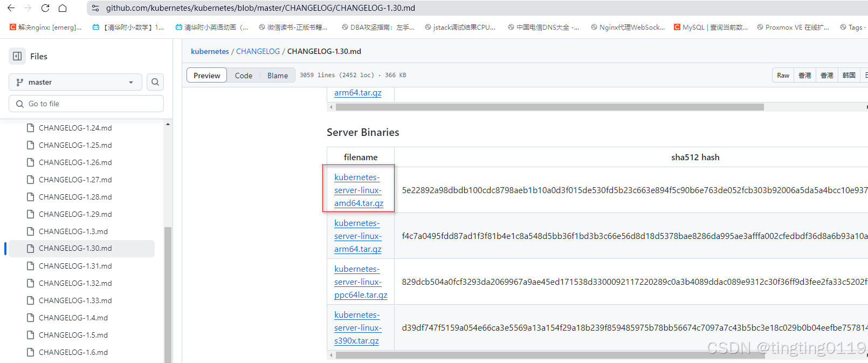
Task: Reload the page with refresh icon
Action: click(45, 8)
